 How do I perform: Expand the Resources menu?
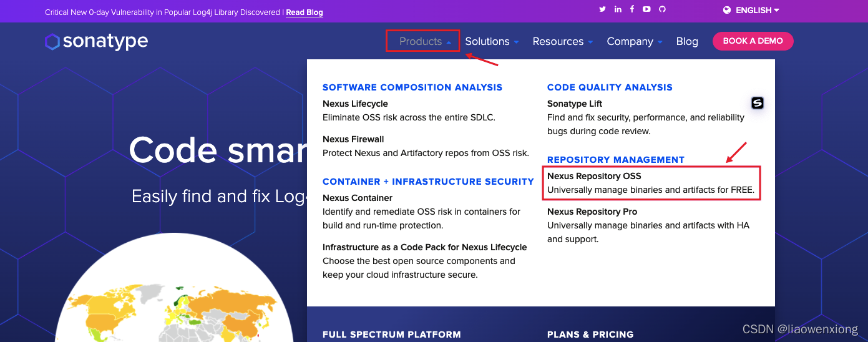coord(563,41)
